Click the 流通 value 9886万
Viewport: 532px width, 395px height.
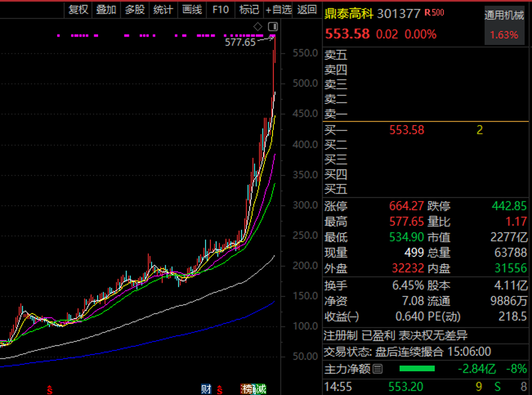(509, 301)
